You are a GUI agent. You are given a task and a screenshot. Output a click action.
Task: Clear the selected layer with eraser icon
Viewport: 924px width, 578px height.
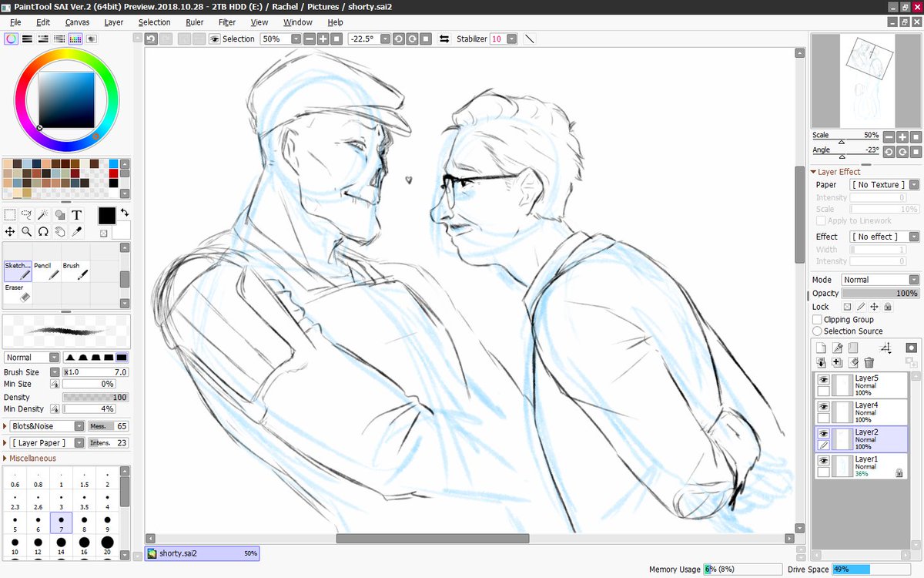(853, 362)
